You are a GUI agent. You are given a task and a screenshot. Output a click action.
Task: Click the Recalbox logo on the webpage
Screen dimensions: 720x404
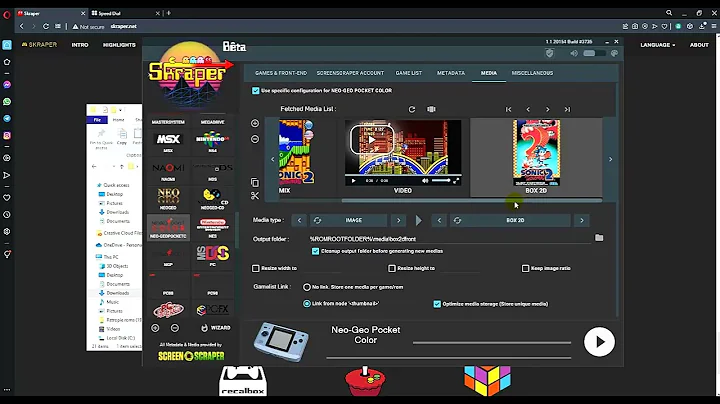click(243, 381)
